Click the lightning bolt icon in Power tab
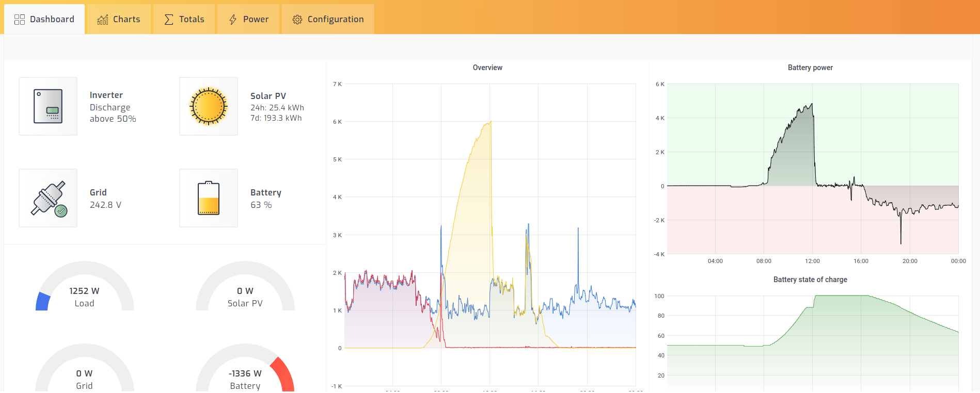This screenshot has height=393, width=980. point(233,20)
